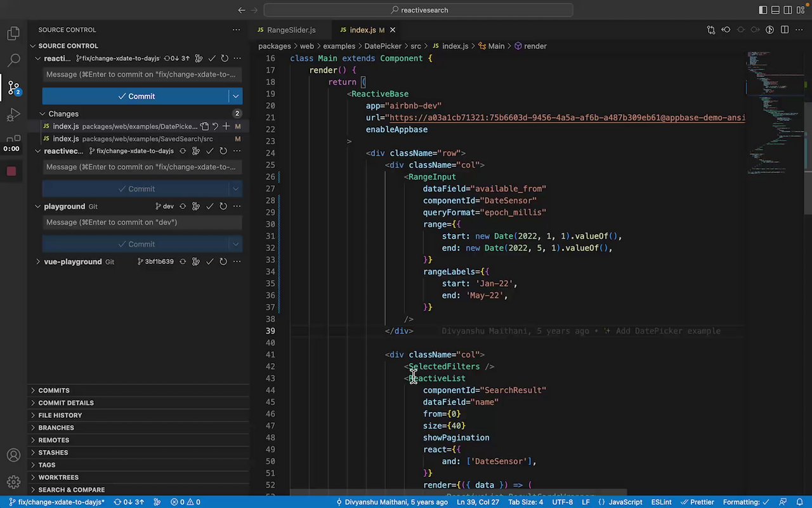Collapse the Changes group

tap(43, 114)
